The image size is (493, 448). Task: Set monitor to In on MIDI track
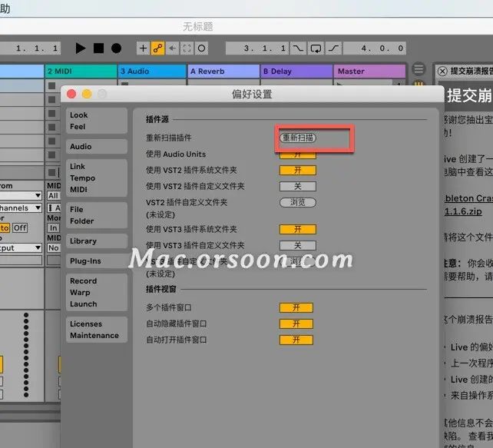click(53, 227)
